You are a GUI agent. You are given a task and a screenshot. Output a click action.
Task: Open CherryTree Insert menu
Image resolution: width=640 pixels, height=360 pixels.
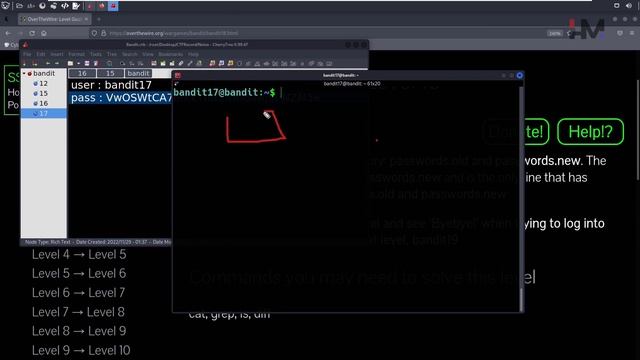(x=57, y=54)
